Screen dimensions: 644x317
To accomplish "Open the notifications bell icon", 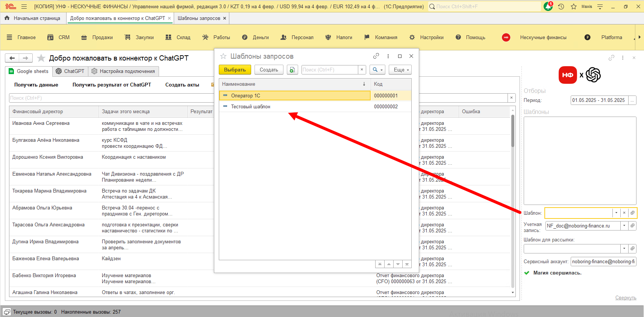I will click(548, 6).
